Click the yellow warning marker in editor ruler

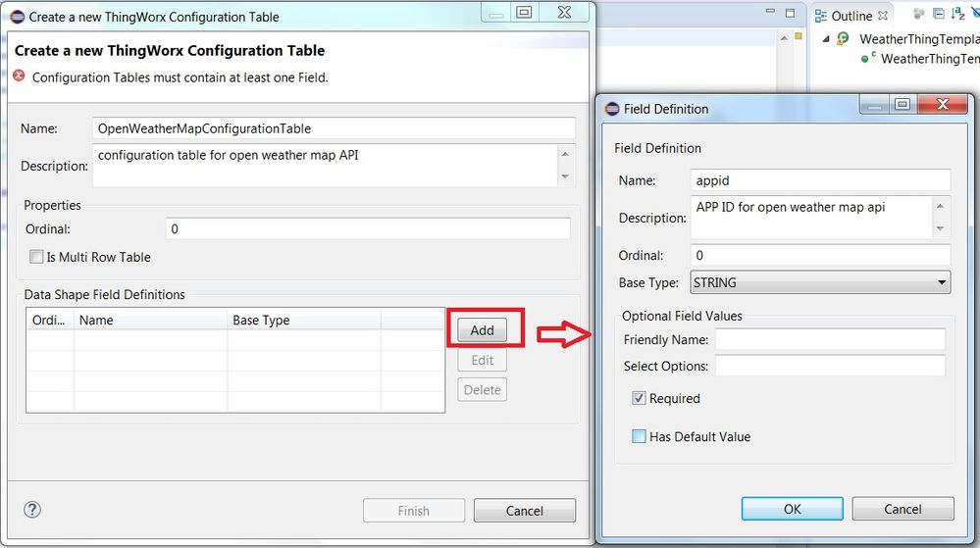799,36
